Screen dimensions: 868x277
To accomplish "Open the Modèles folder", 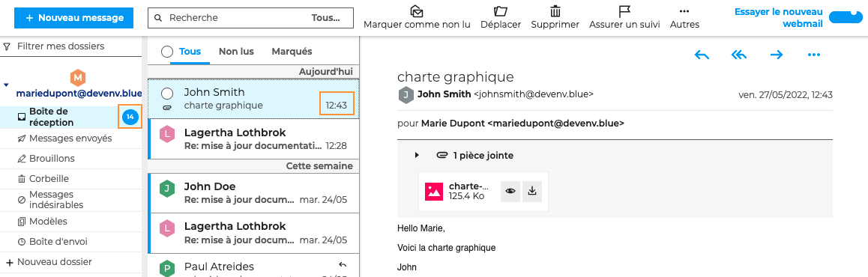I will pos(71,221).
